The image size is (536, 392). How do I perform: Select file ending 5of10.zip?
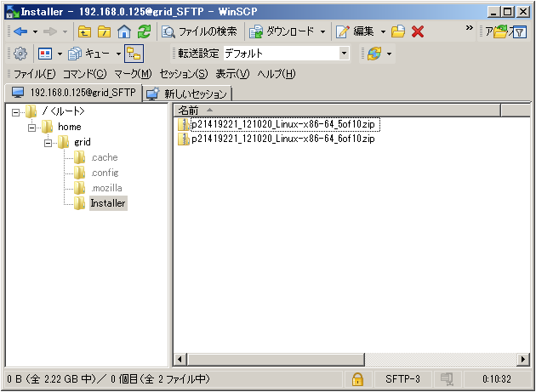click(283, 124)
